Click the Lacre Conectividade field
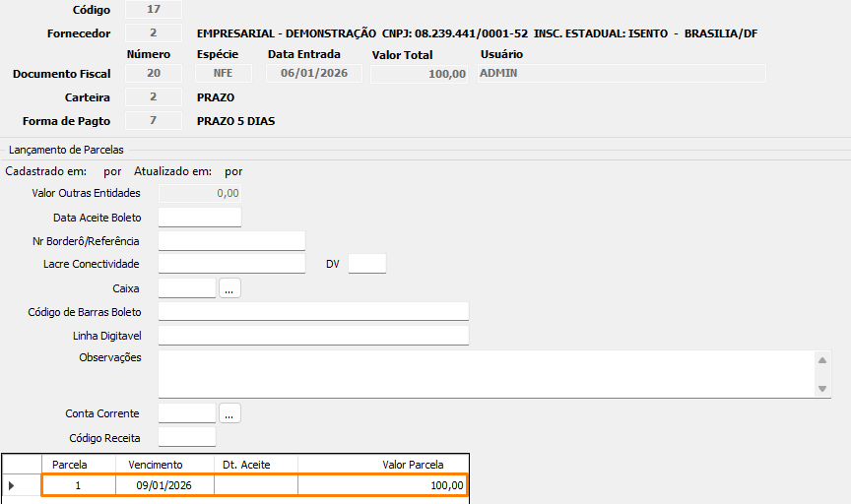 coord(231,264)
